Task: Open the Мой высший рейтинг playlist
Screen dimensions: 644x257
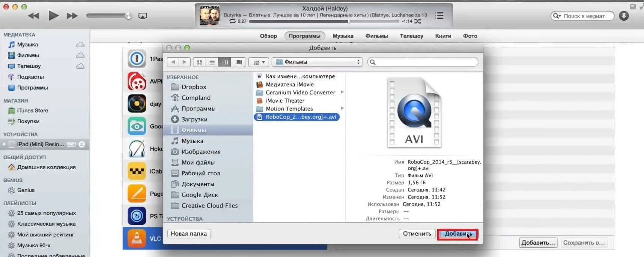Action: tap(45, 235)
